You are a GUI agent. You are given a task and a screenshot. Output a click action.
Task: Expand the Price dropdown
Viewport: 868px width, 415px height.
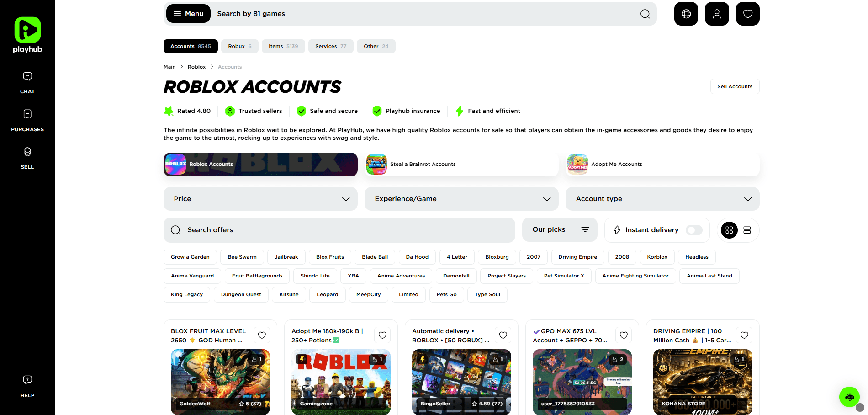pyautogui.click(x=260, y=199)
